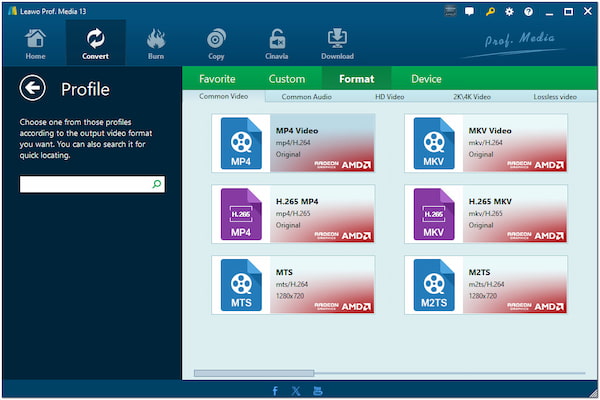Choose the M2TS profile card

[486, 285]
